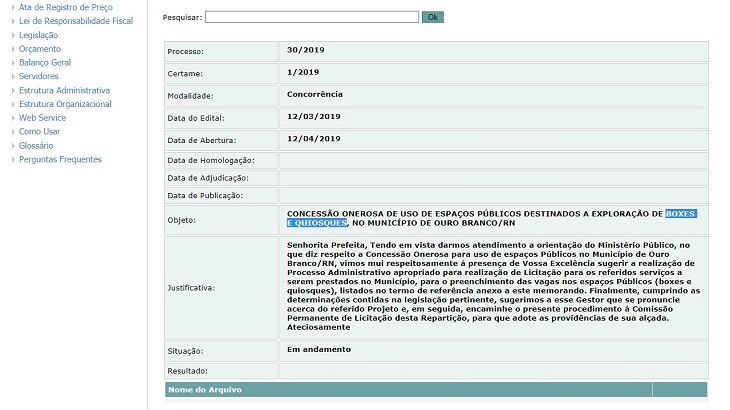
Task: Click the Data do Edital: label
Action: pos(196,118)
